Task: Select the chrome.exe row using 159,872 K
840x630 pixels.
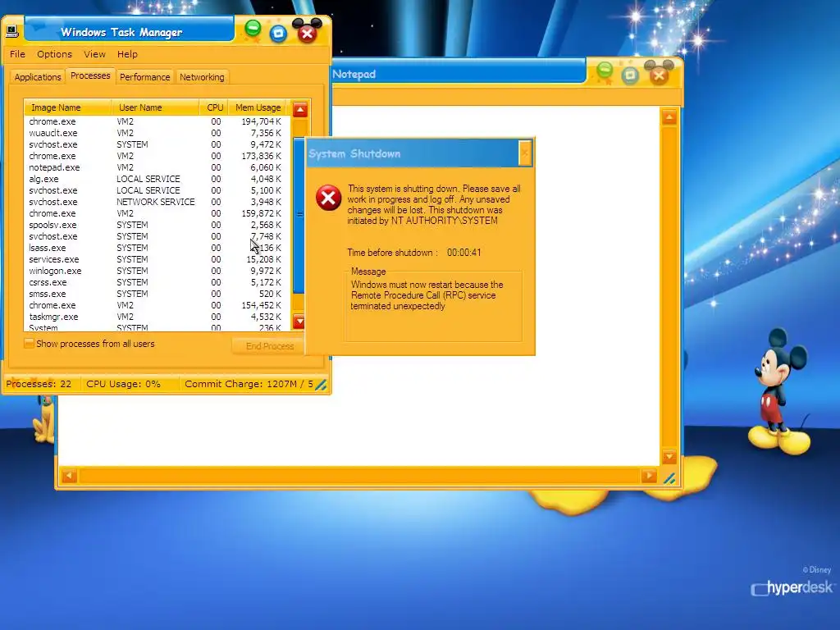Action: point(157,213)
